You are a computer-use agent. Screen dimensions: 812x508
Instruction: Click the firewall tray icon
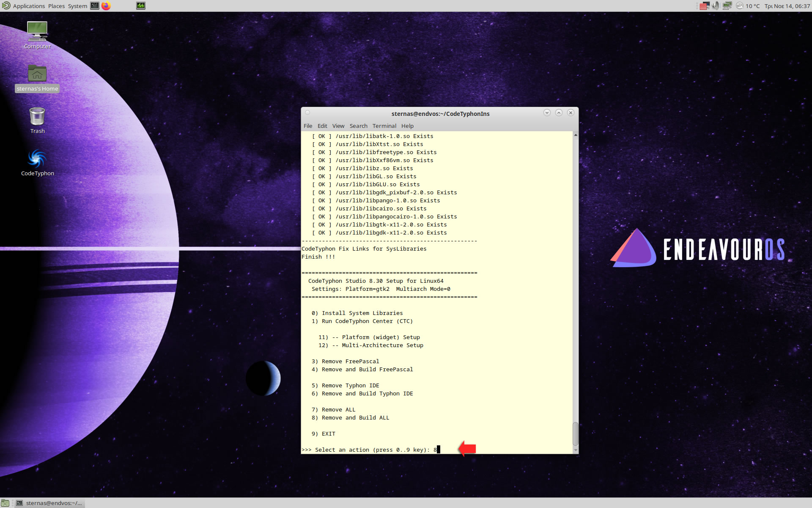[705, 6]
